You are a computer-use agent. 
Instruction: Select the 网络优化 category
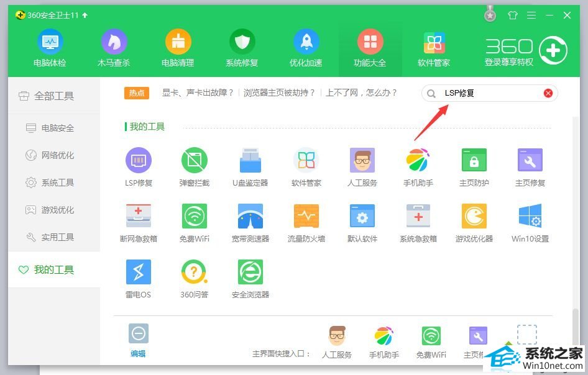click(54, 155)
